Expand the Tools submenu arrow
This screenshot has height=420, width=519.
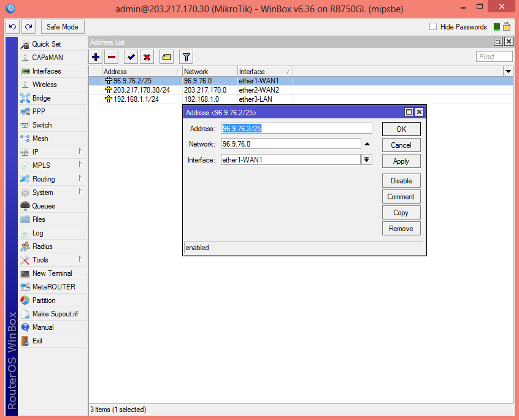(80, 259)
